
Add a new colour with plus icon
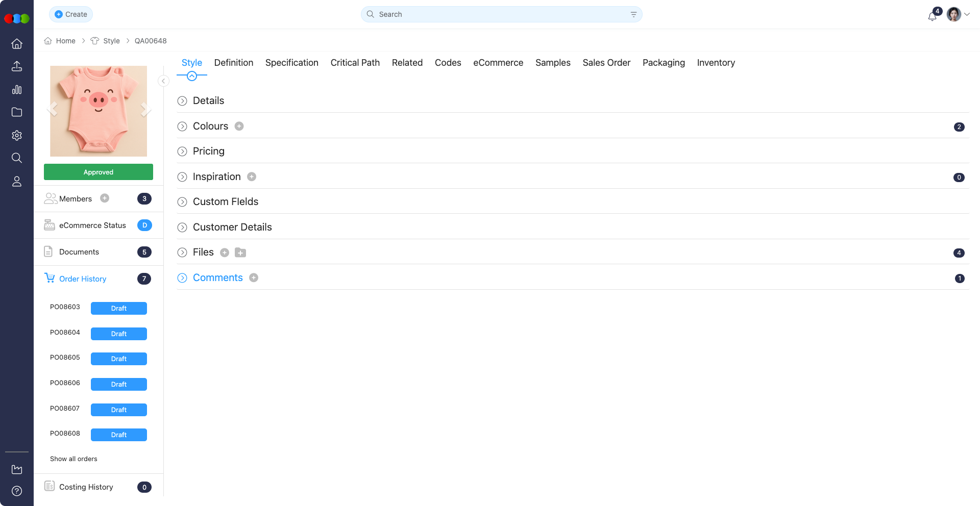pyautogui.click(x=239, y=126)
